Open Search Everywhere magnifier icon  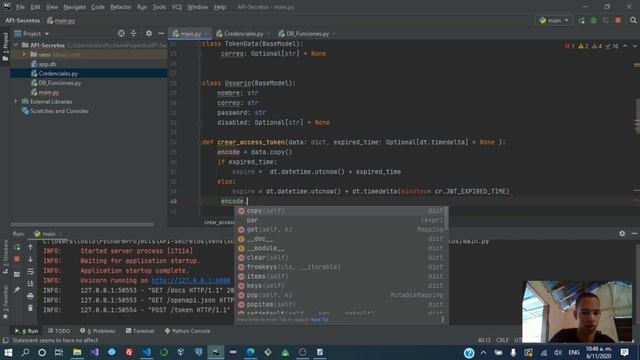[x=633, y=20]
